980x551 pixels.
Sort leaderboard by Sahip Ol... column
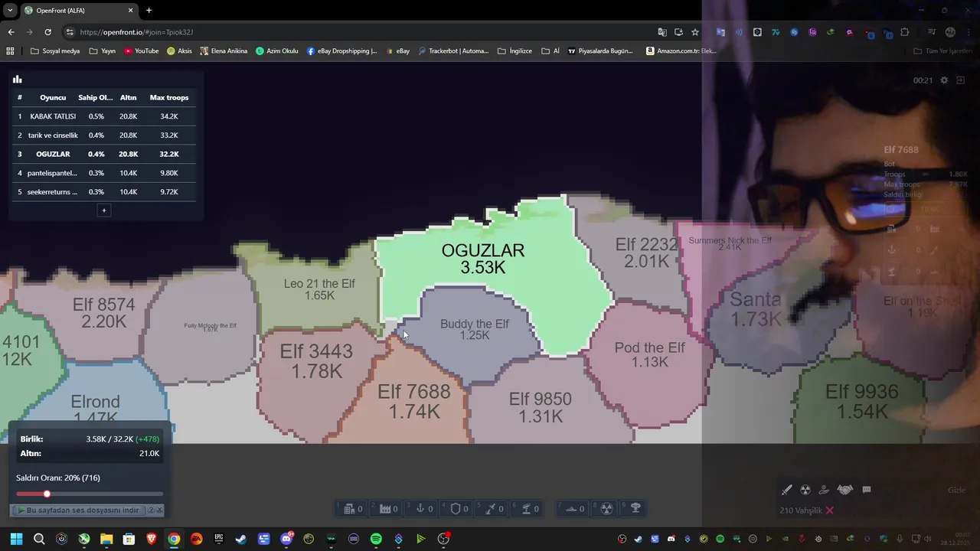(96, 98)
